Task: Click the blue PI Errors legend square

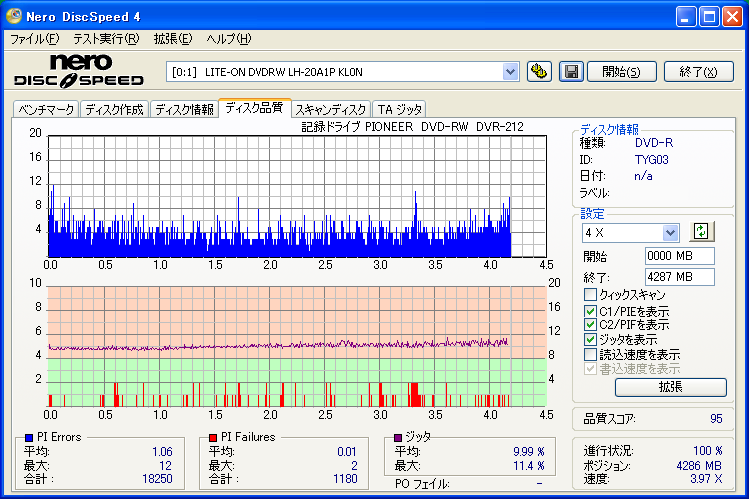Action: pyautogui.click(x=29, y=437)
